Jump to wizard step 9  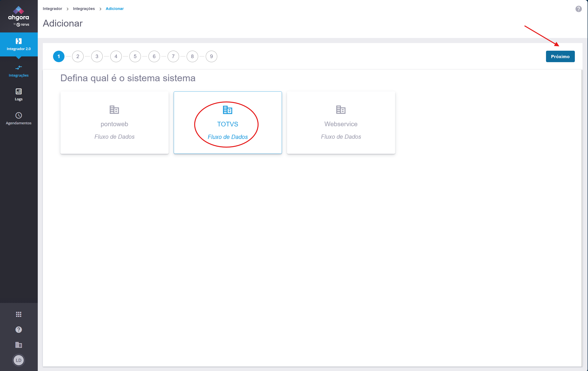coord(211,56)
